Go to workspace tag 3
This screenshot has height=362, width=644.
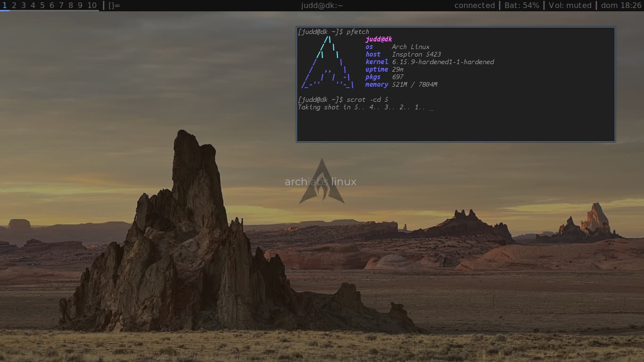click(x=24, y=6)
